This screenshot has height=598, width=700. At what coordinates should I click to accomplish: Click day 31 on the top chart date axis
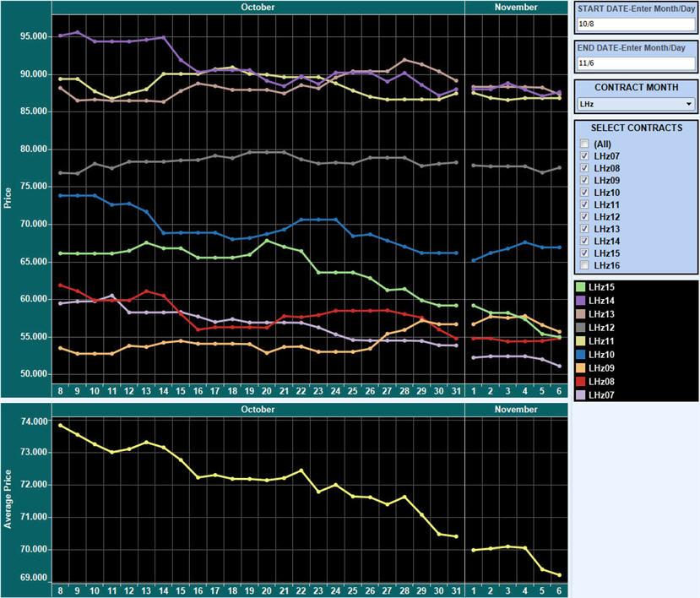coord(456,391)
